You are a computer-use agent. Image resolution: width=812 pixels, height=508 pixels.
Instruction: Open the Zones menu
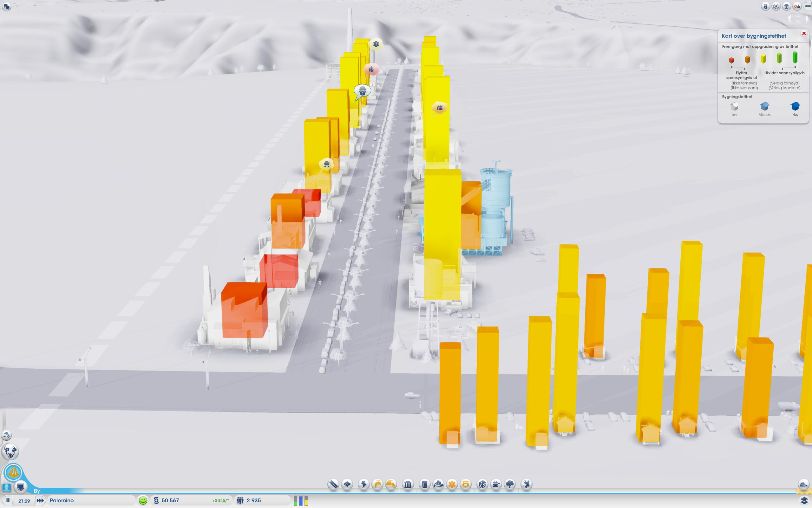[x=347, y=484]
